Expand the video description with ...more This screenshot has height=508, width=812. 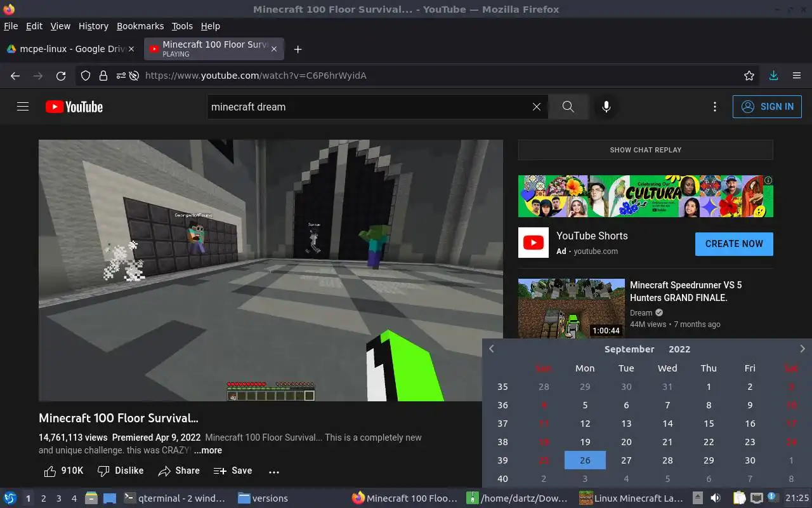pos(208,450)
